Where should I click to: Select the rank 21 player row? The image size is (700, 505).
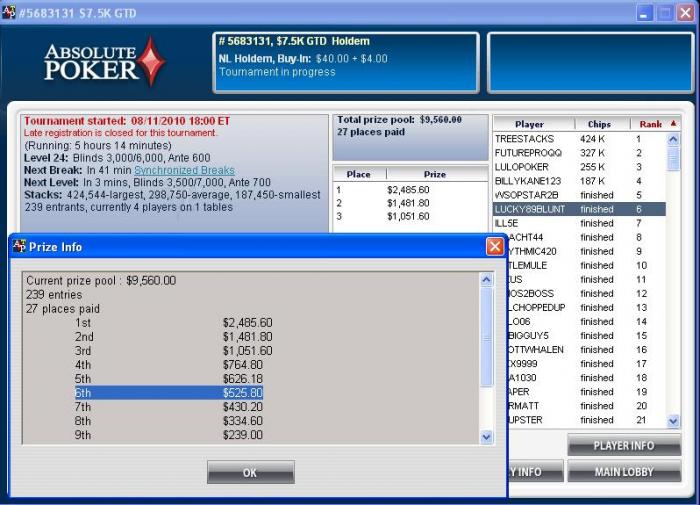(587, 420)
